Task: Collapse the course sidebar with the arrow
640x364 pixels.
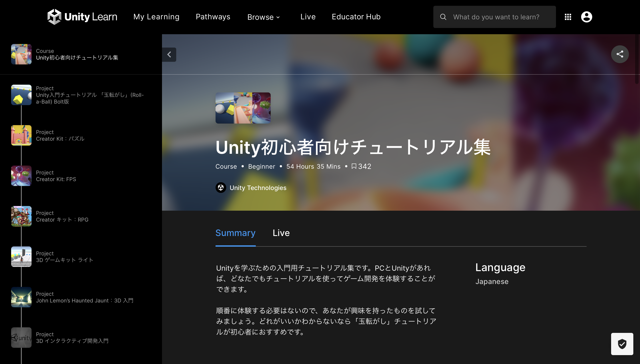Action: 169,54
